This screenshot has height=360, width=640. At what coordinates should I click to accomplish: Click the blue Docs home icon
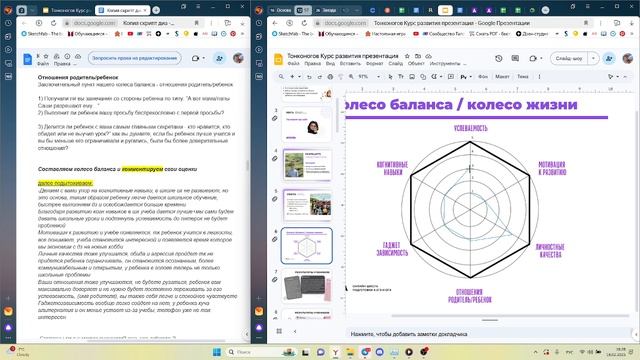pos(27,59)
